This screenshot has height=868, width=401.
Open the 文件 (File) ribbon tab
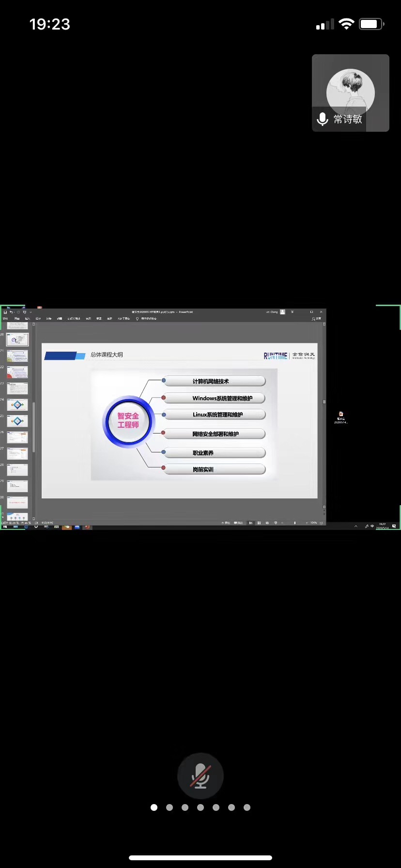click(5, 319)
